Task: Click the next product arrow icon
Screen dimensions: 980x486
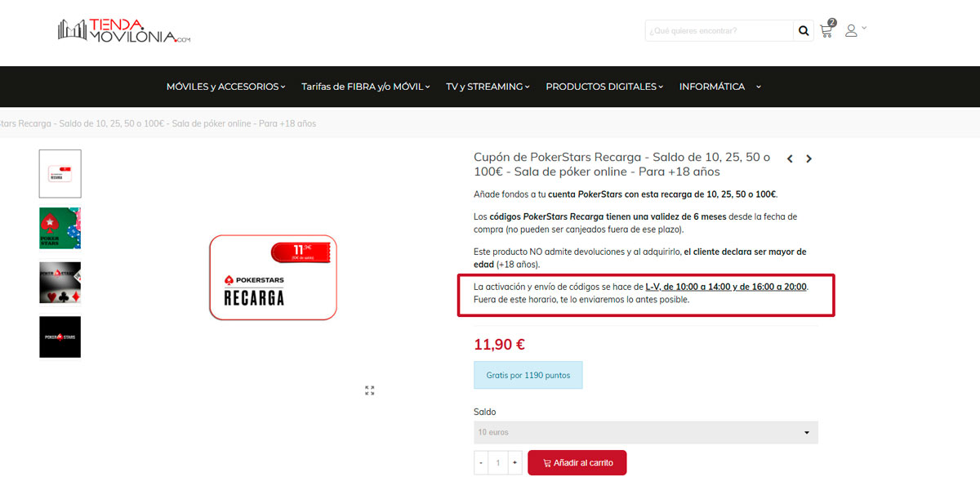Action: (808, 158)
